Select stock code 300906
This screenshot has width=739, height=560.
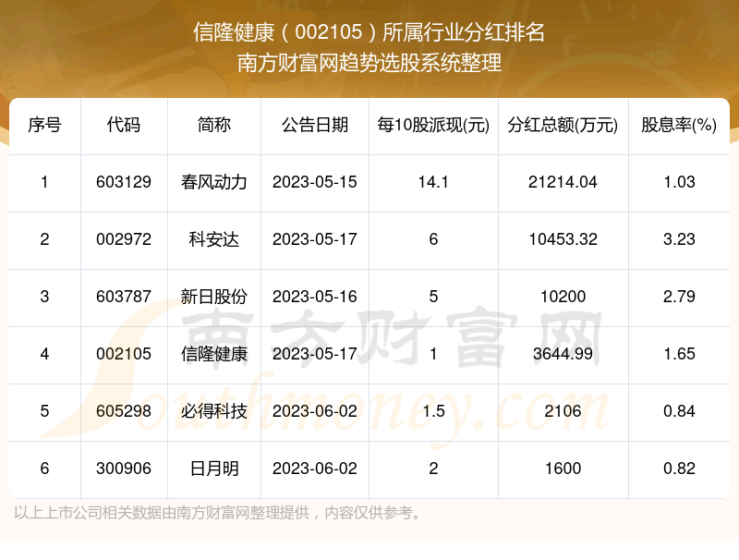point(124,469)
